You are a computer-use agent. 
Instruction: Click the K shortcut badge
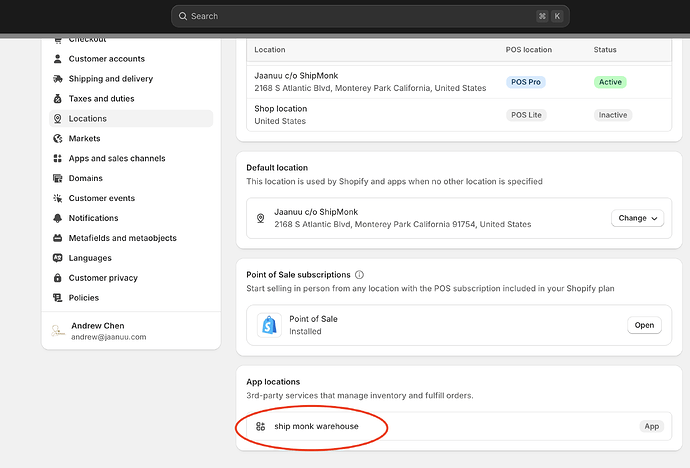click(557, 16)
